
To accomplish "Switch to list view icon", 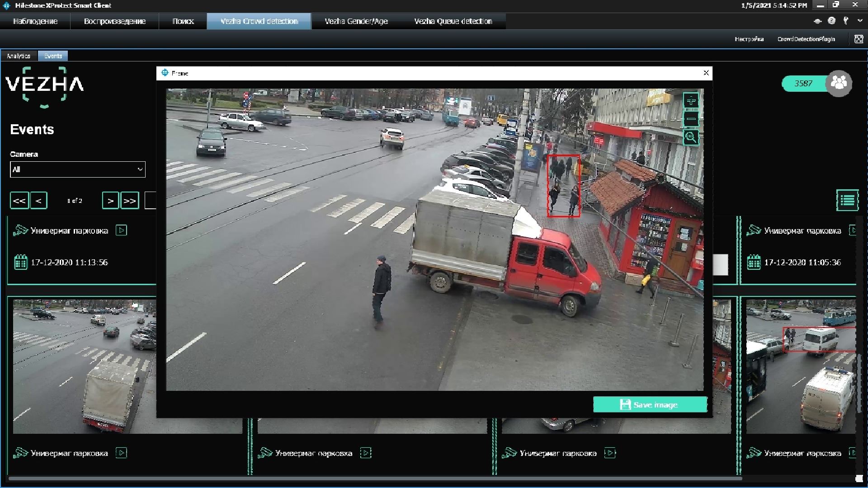I will (847, 200).
